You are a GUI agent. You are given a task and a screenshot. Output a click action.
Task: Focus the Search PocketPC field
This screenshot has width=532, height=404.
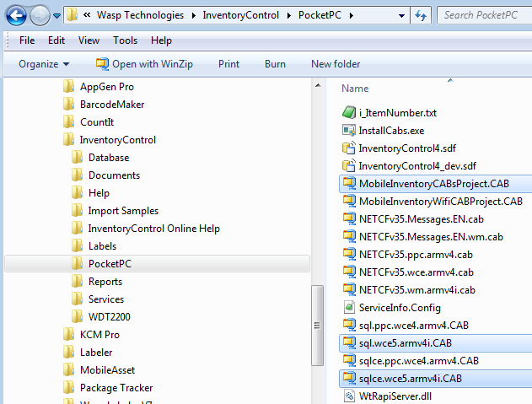tap(485, 15)
